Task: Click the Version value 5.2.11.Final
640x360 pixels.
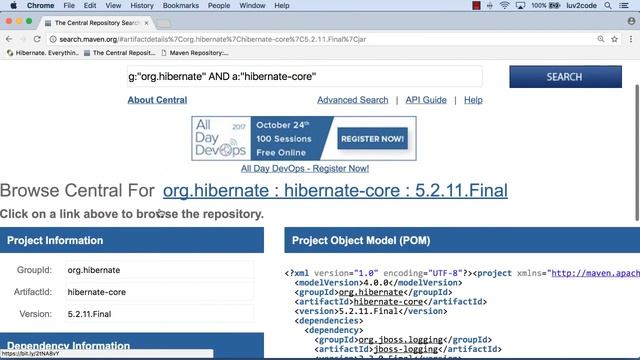Action: 159,314
